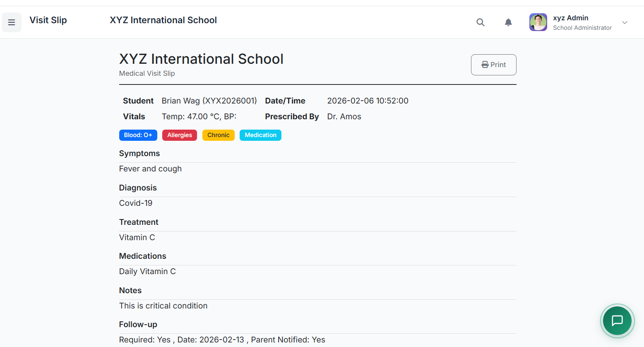Screen dimensions: 644x347
Task: Select the yellow Chronic badge
Action: (219, 135)
